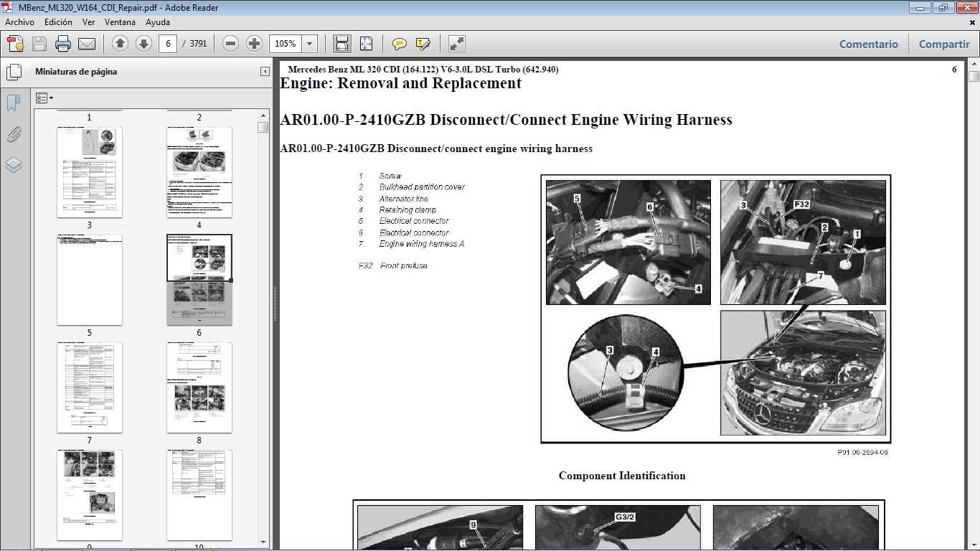Select page 8 thumbnail

[199, 387]
